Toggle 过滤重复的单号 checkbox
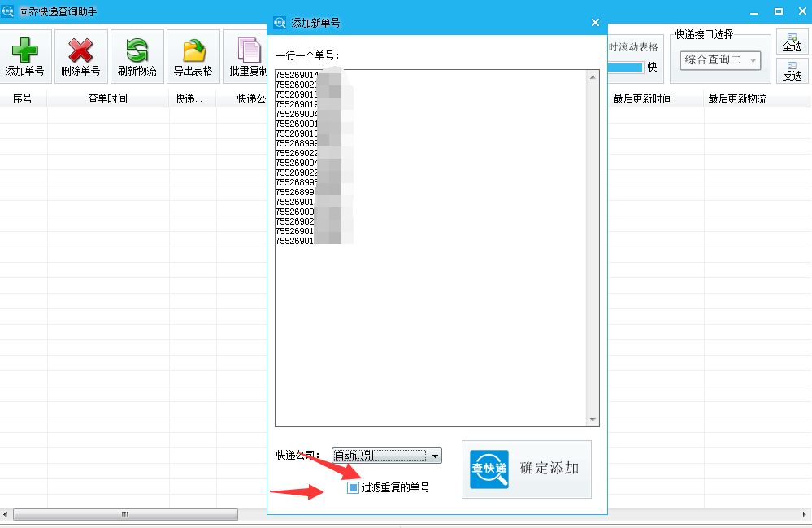Screen dimensions: 812x528 [x=353, y=487]
